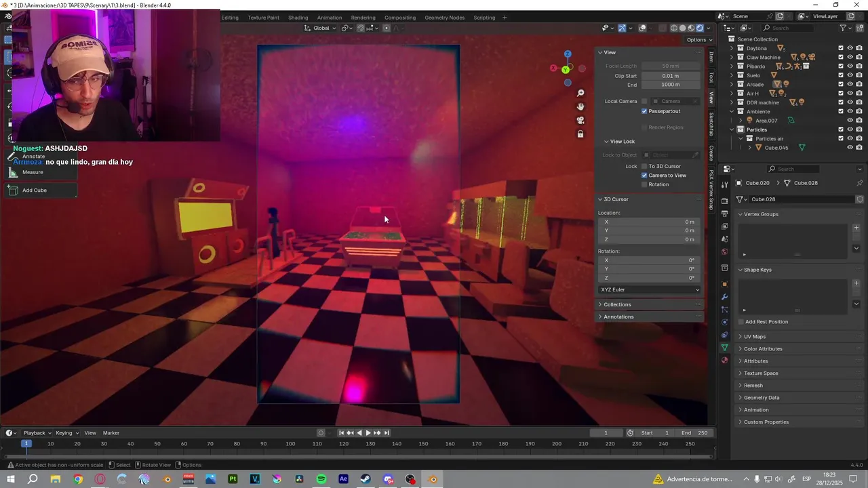The height and width of the screenshot is (488, 868).
Task: Click the Spotify icon in the taskbar
Action: (321, 479)
